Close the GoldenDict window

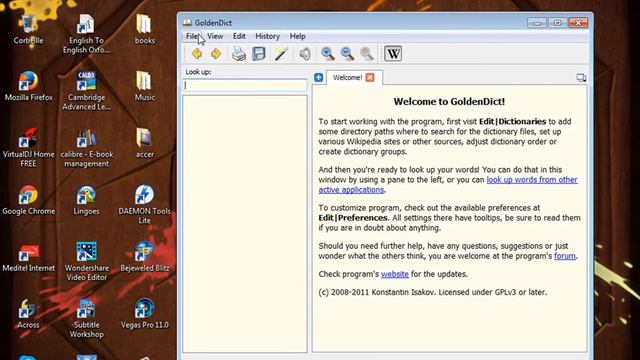[578, 22]
